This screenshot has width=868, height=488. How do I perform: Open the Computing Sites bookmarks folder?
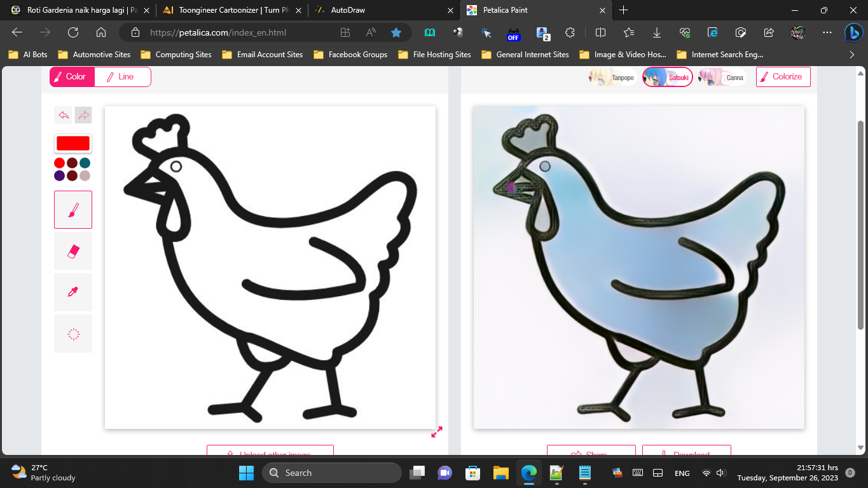tap(176, 55)
